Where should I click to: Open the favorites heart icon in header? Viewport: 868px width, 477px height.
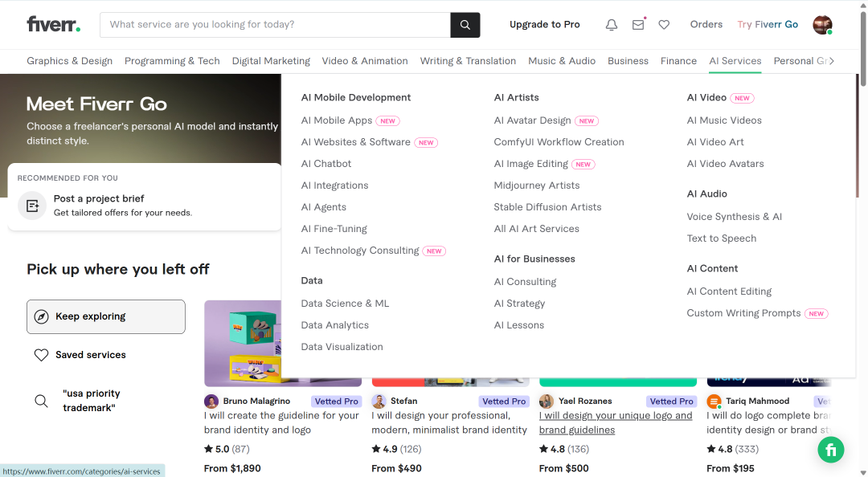(664, 25)
